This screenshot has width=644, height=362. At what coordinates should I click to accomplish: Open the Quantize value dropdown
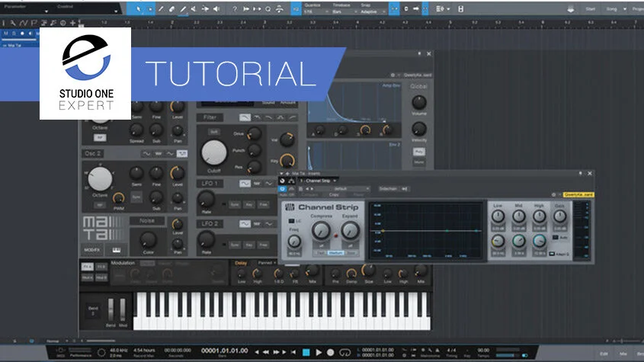coord(316,12)
